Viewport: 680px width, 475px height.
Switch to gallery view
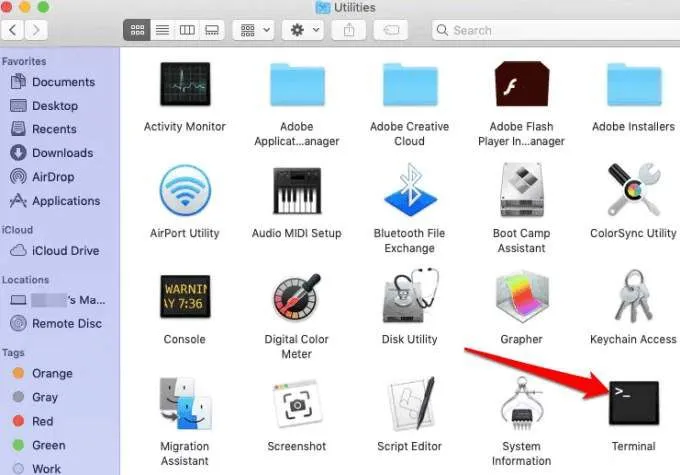click(212, 30)
